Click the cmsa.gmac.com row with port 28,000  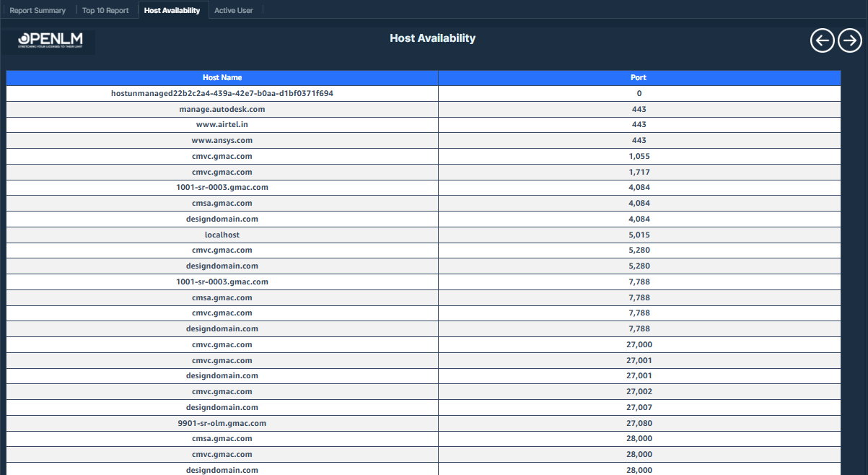point(222,438)
